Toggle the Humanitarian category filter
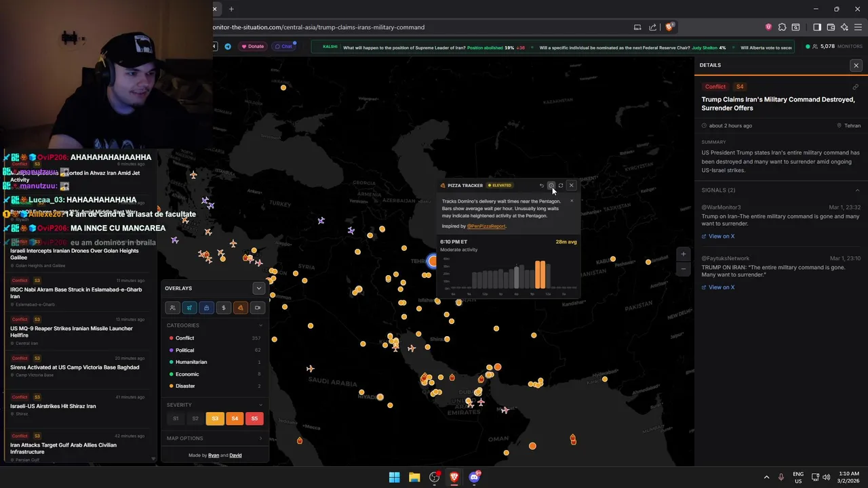Screen dimensions: 868x488 pyautogui.click(x=214, y=362)
